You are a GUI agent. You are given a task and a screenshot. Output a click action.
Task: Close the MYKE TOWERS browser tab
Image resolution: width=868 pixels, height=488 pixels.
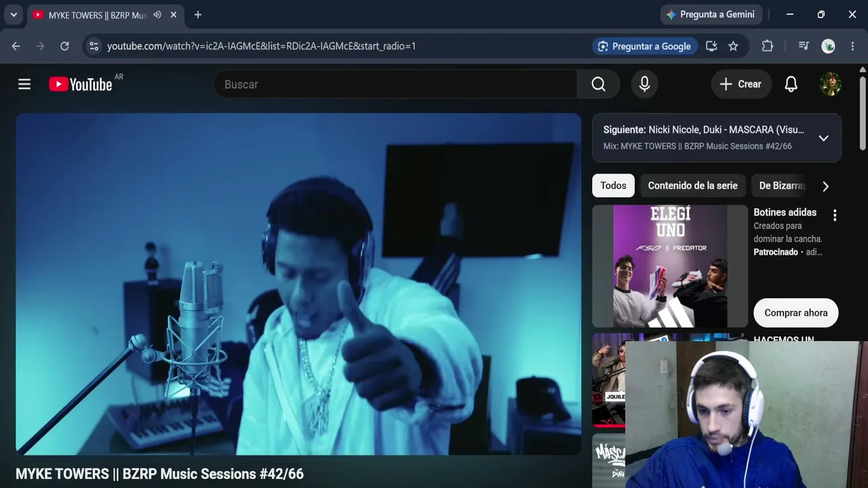click(174, 14)
